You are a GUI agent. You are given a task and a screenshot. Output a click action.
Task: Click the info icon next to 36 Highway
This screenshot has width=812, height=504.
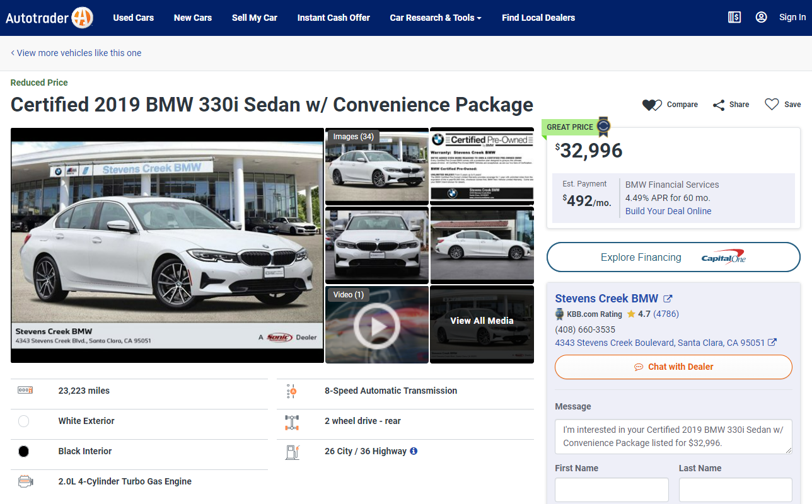(414, 451)
